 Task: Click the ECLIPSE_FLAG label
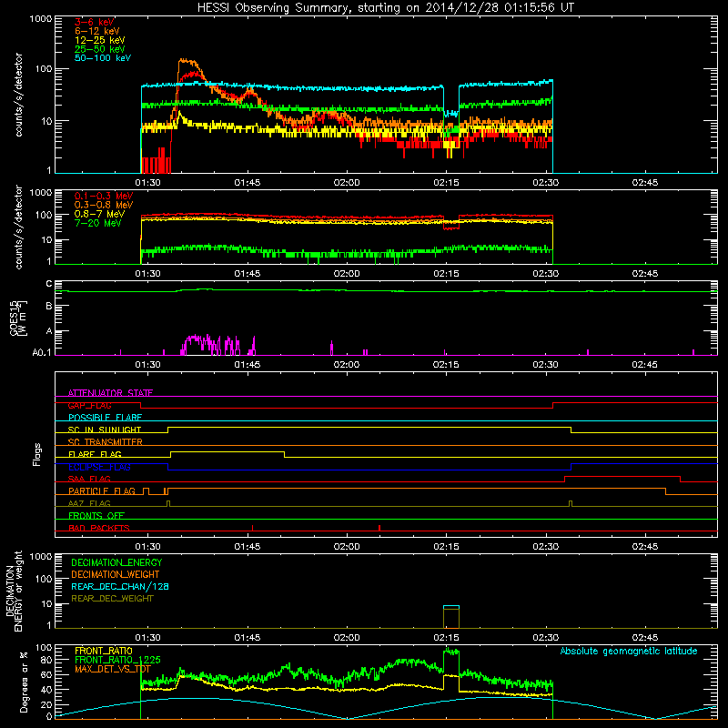99,467
